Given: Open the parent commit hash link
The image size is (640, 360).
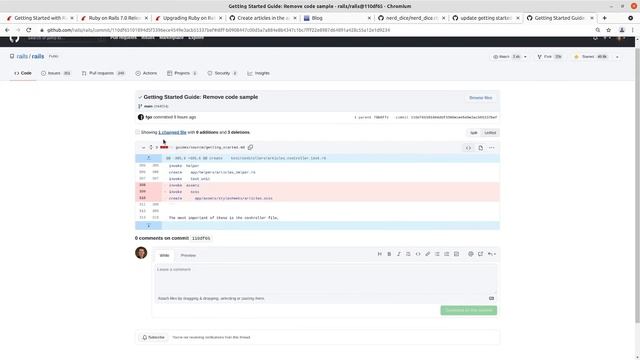Looking at the screenshot, I should pyautogui.click(x=381, y=118).
